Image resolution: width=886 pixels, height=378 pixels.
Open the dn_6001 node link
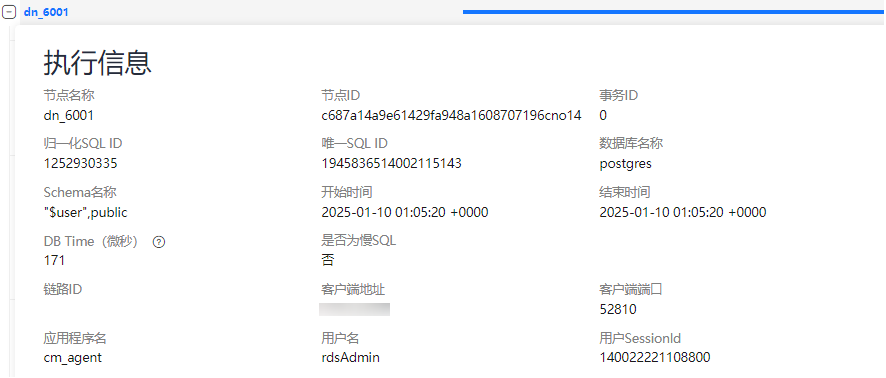pyautogui.click(x=46, y=12)
